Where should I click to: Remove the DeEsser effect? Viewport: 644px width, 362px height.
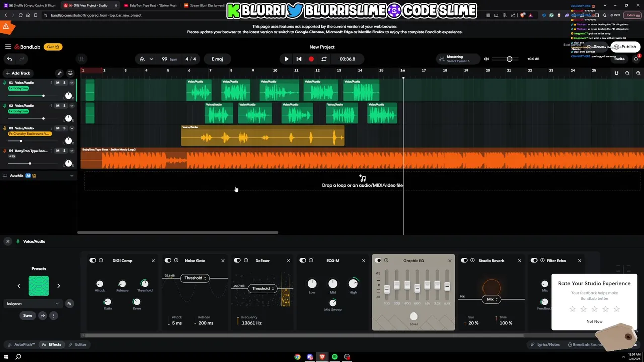[288, 260]
